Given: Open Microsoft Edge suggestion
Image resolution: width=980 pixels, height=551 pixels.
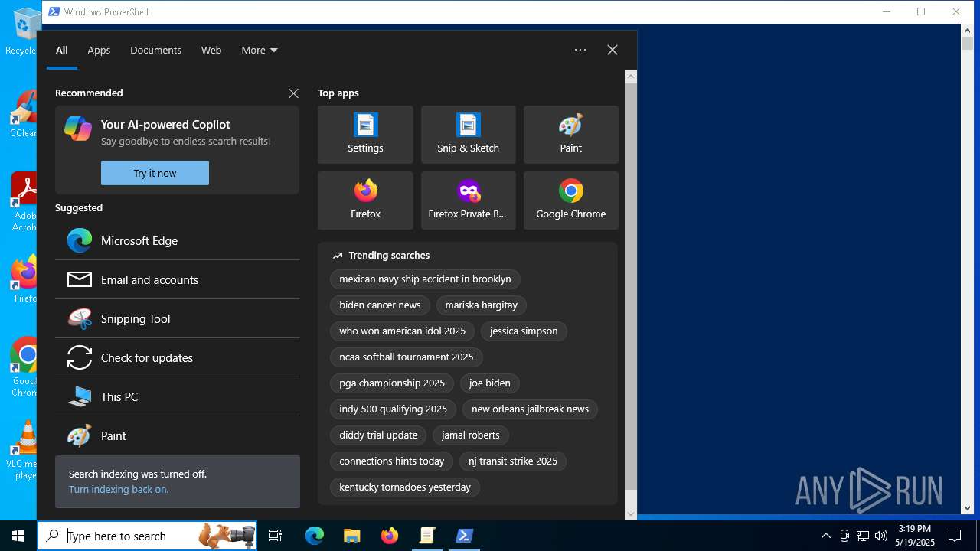Looking at the screenshot, I should [x=177, y=240].
